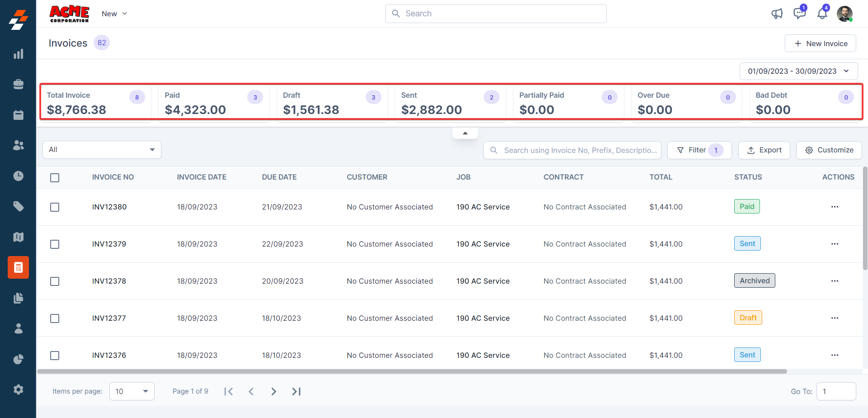Open the notifications bell
This screenshot has height=418, width=868.
pyautogui.click(x=822, y=14)
